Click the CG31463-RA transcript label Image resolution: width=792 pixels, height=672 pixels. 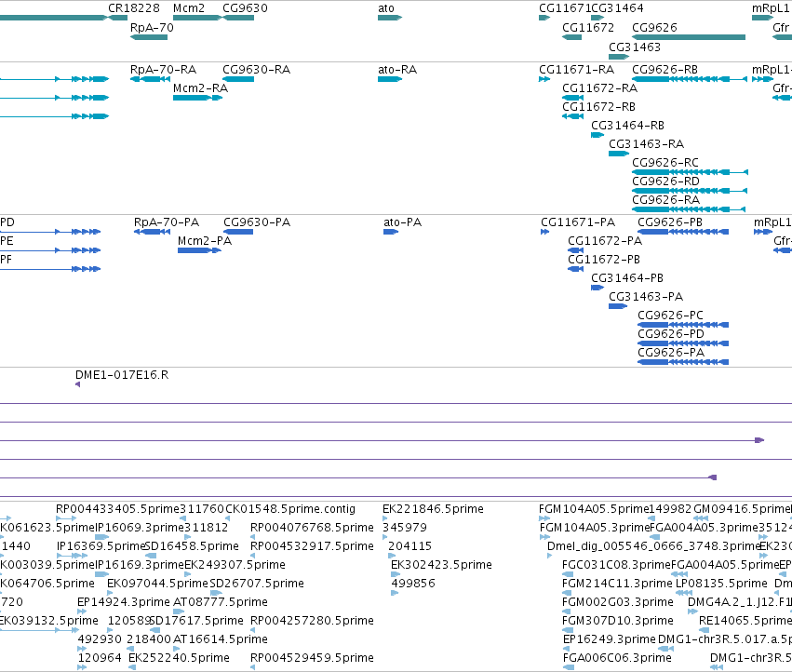[x=647, y=144]
